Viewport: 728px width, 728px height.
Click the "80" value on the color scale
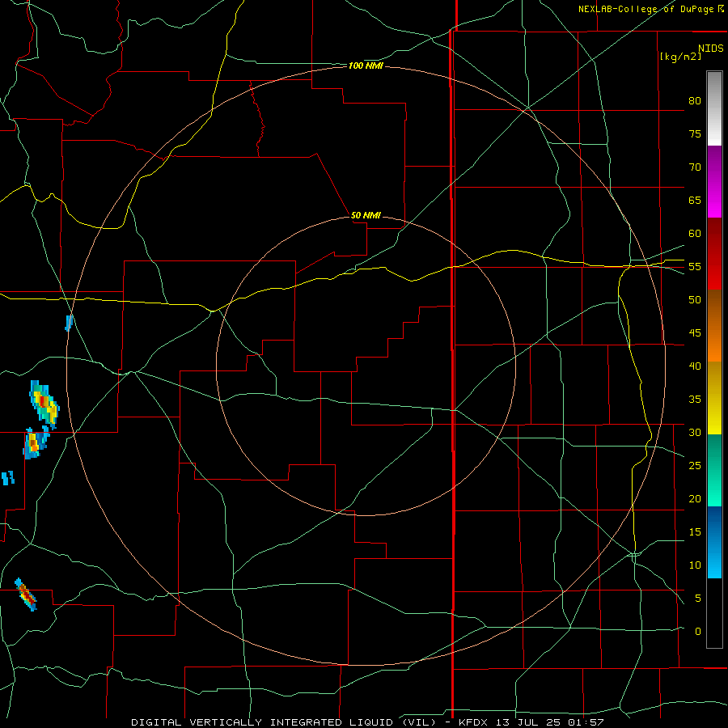point(695,101)
